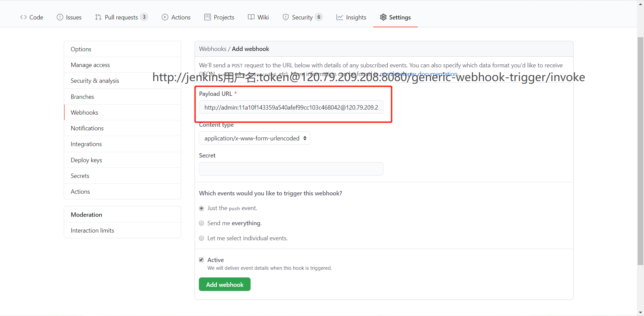The width and height of the screenshot is (644, 316).
Task: Open Interaction limits page
Action: point(122,231)
